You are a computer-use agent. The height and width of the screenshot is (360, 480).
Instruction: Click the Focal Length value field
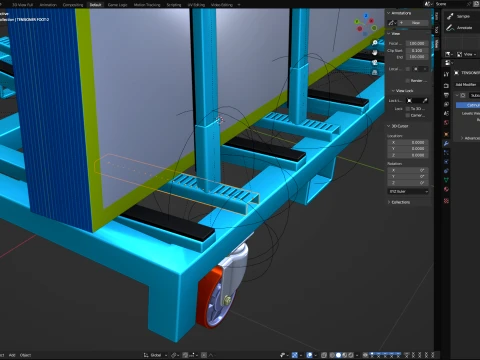coord(417,43)
